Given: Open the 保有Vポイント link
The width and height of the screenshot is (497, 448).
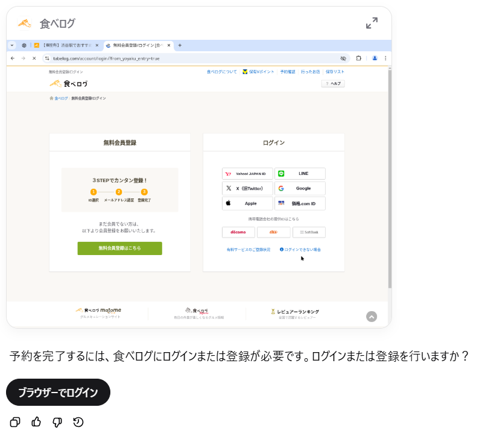Looking at the screenshot, I should click(x=258, y=72).
